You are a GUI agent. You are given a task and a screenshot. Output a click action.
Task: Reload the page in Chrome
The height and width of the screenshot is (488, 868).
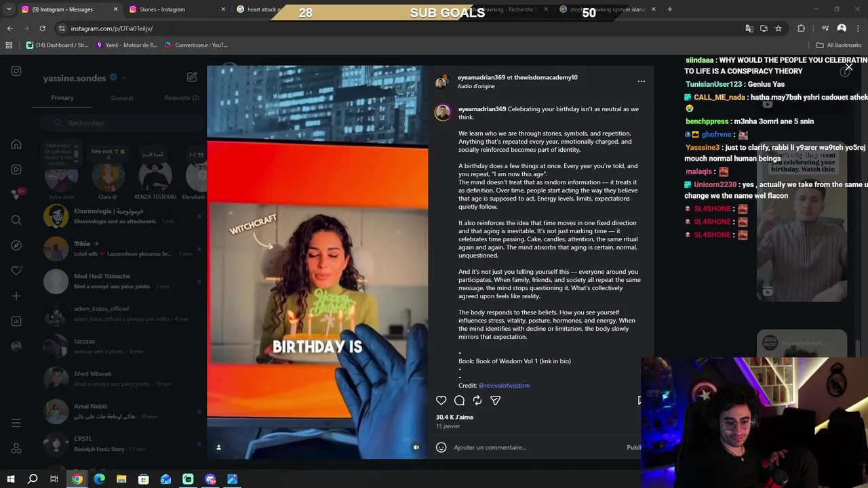click(42, 28)
